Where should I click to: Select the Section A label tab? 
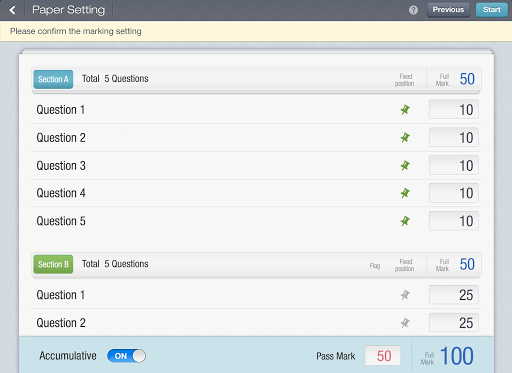pos(53,79)
